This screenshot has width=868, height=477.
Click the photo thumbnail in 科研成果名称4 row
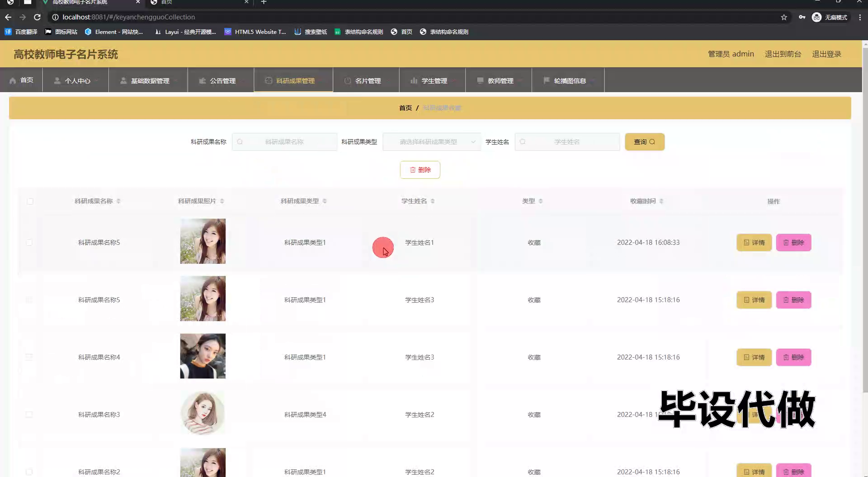[x=203, y=356]
